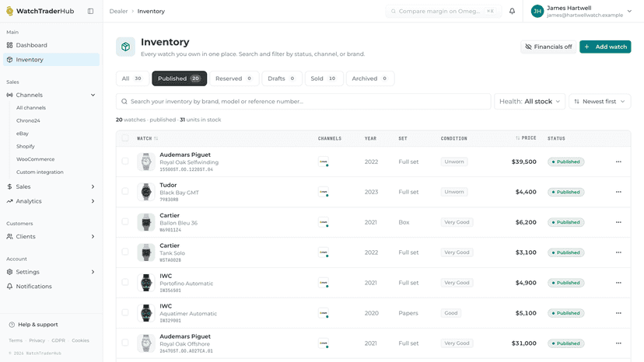
Task: Click channel icon for Royal Oak Offshore
Action: 324,343
